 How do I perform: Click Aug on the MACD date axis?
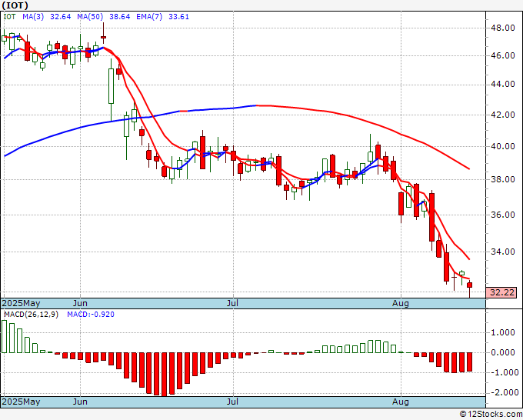click(x=401, y=402)
